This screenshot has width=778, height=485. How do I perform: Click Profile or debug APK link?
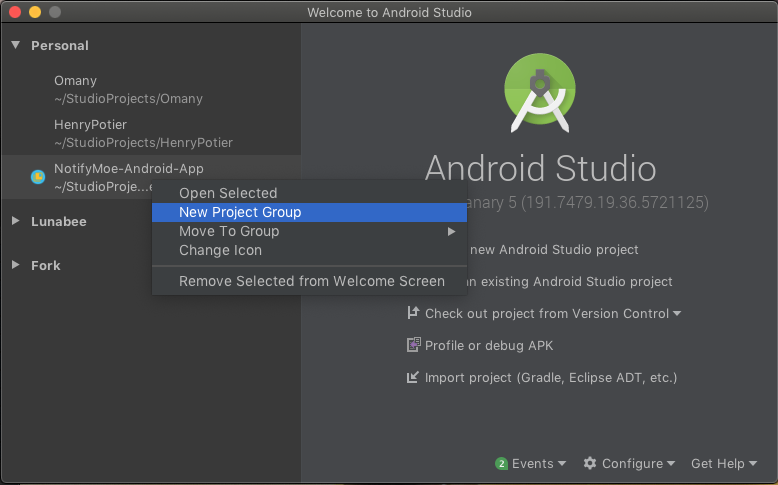tap(489, 345)
